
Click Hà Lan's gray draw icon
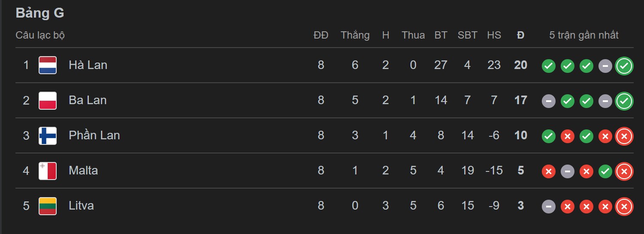(605, 66)
